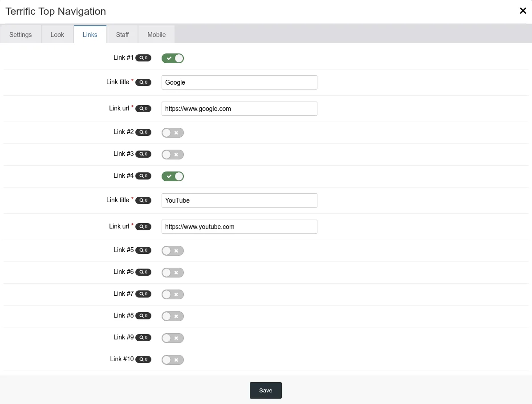Viewport: 532px width, 404px height.
Task: Save the navigation settings
Action: click(x=265, y=390)
